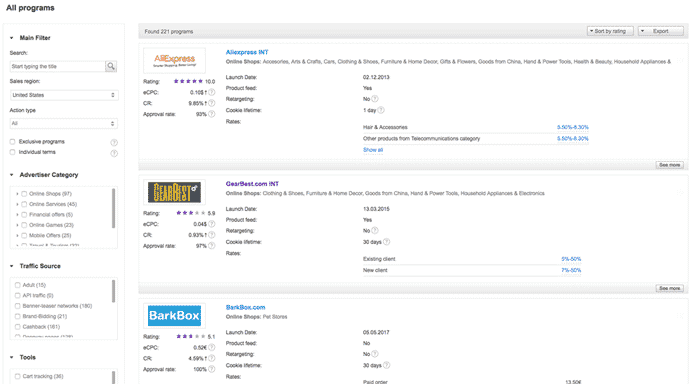Click eCPC help icon for BarkBox

(x=212, y=347)
